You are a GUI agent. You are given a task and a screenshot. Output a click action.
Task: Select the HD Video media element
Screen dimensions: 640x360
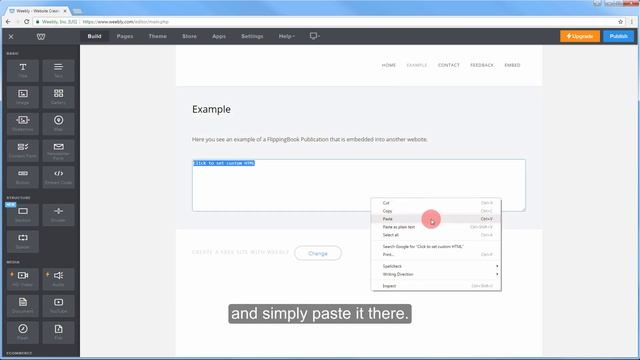coord(23,279)
